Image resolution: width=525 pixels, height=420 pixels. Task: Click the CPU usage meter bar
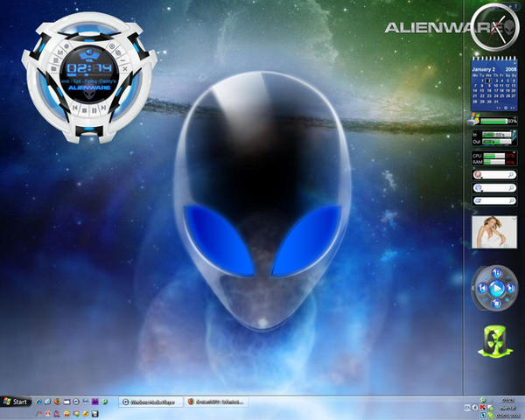[494, 156]
